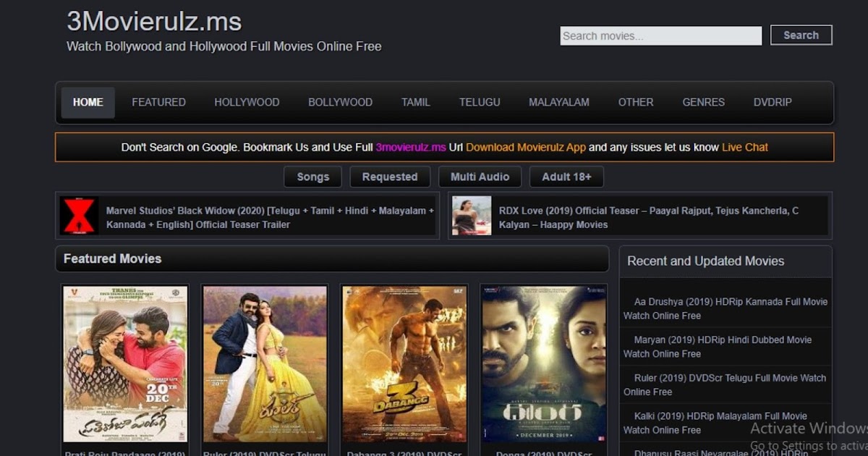Click the Featured Movies heading
Screen dimensions: 868x456
pos(112,258)
